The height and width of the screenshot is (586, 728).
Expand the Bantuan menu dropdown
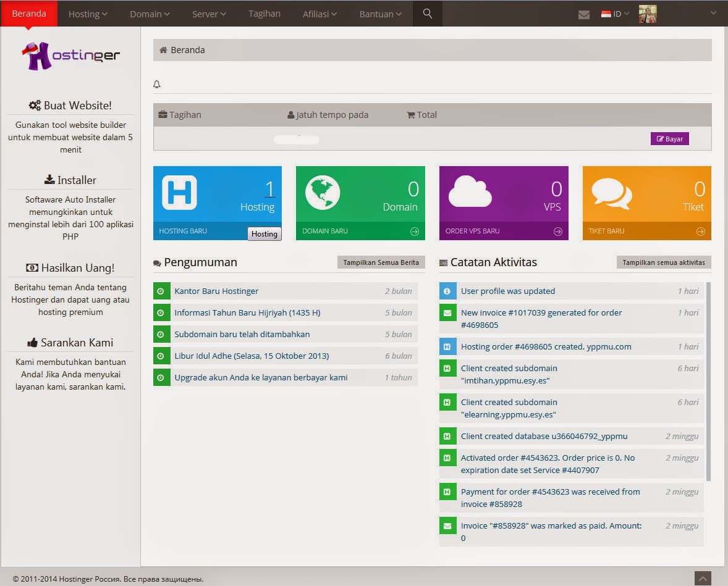(380, 14)
